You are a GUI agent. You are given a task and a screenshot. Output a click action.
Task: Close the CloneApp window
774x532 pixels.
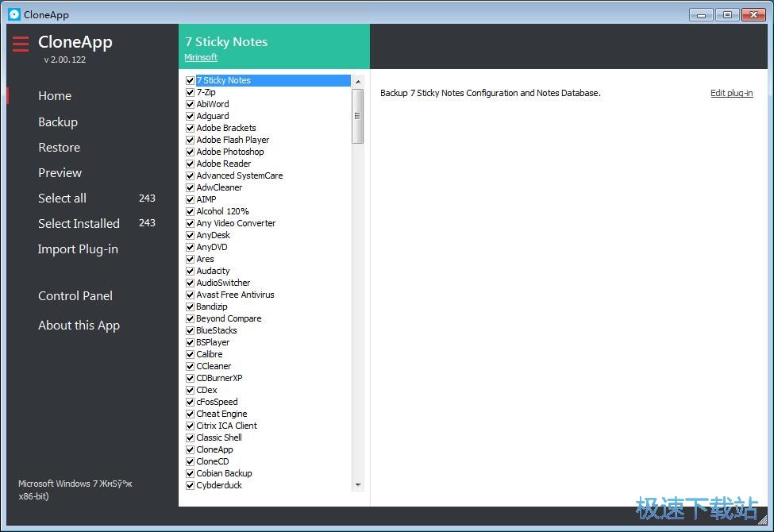click(x=754, y=15)
